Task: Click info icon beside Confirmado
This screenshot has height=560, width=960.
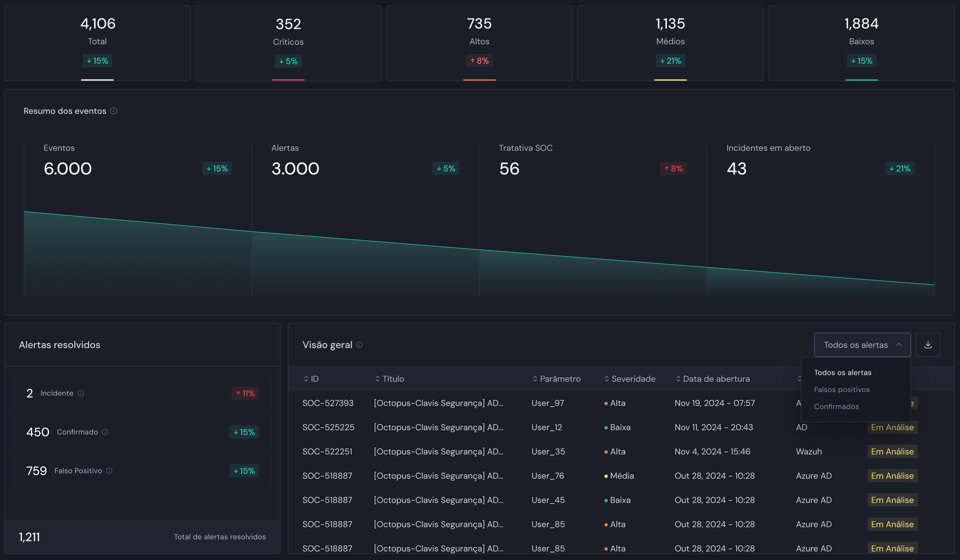Action: (105, 432)
